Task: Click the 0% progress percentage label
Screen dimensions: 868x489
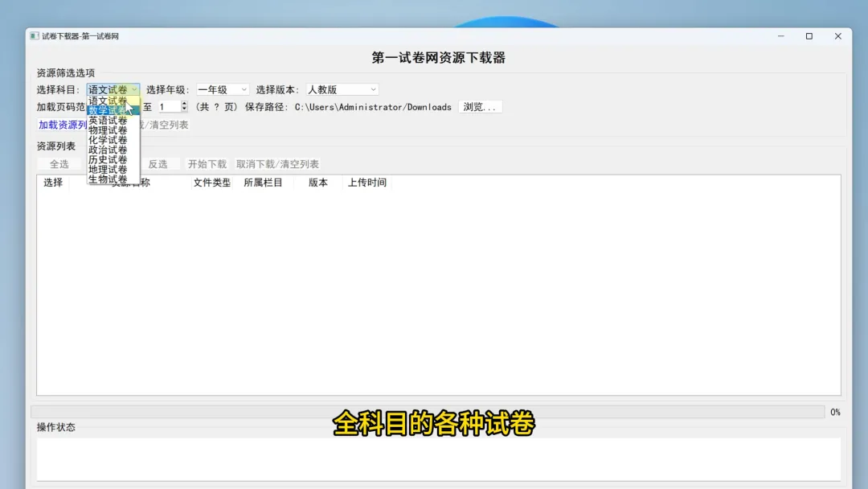Action: point(835,412)
